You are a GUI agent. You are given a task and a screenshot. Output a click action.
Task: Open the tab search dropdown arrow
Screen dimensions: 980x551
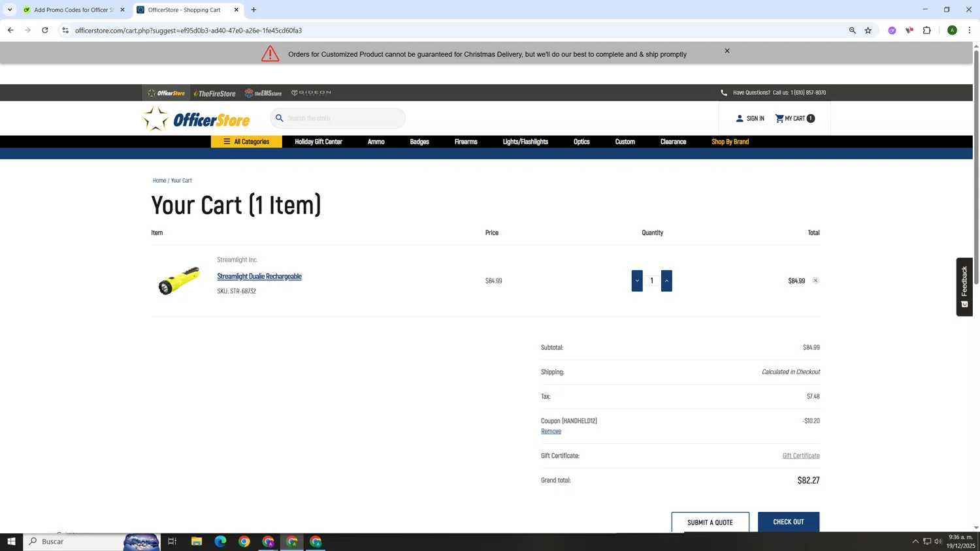tap(10, 10)
